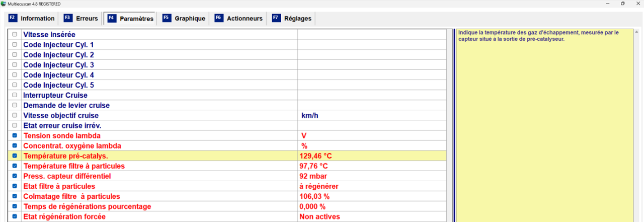Uncheck Tension sonde lambda parameter
The image size is (644, 222).
(x=15, y=135)
